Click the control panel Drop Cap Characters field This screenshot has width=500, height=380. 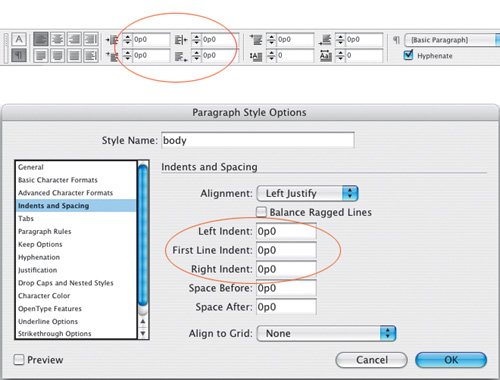364,55
